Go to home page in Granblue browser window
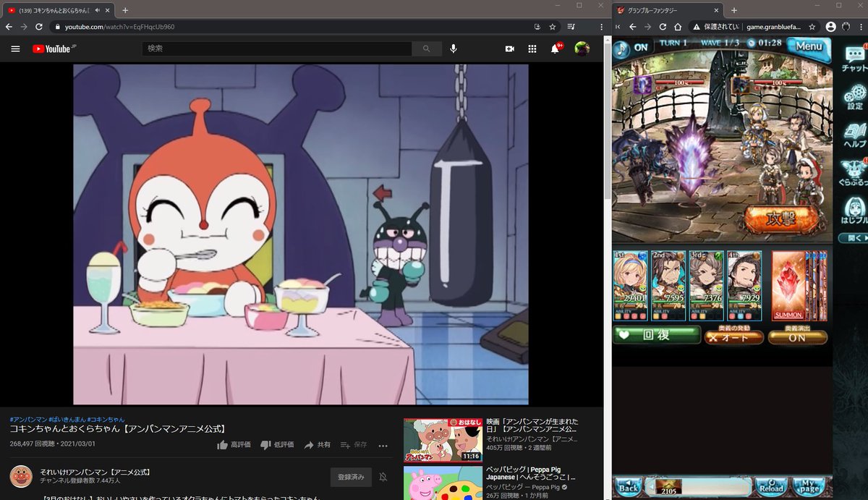The image size is (868, 500). coord(678,27)
